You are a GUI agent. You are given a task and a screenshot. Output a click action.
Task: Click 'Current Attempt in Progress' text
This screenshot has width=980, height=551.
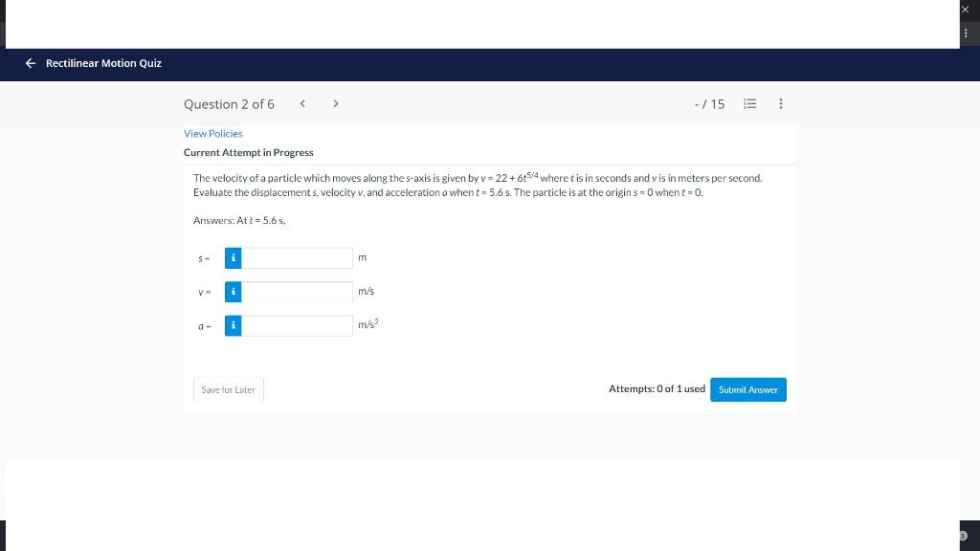249,152
